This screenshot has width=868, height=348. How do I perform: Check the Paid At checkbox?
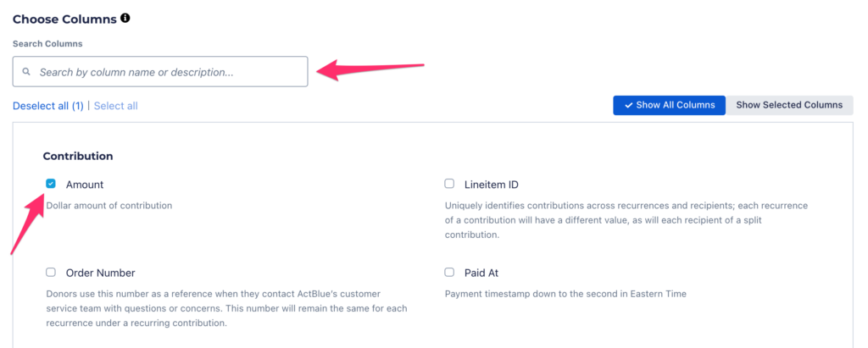[x=449, y=273]
